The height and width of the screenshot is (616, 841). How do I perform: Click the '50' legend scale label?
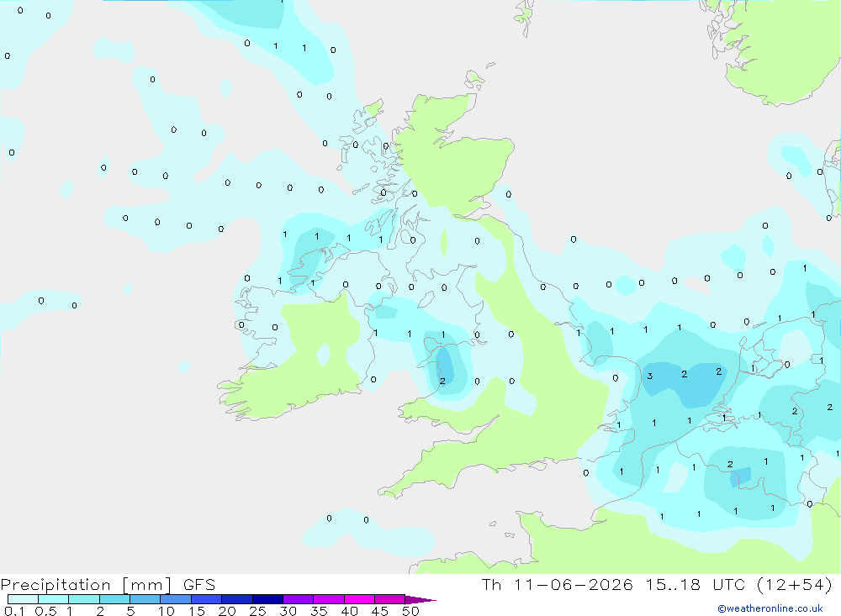[x=410, y=611]
